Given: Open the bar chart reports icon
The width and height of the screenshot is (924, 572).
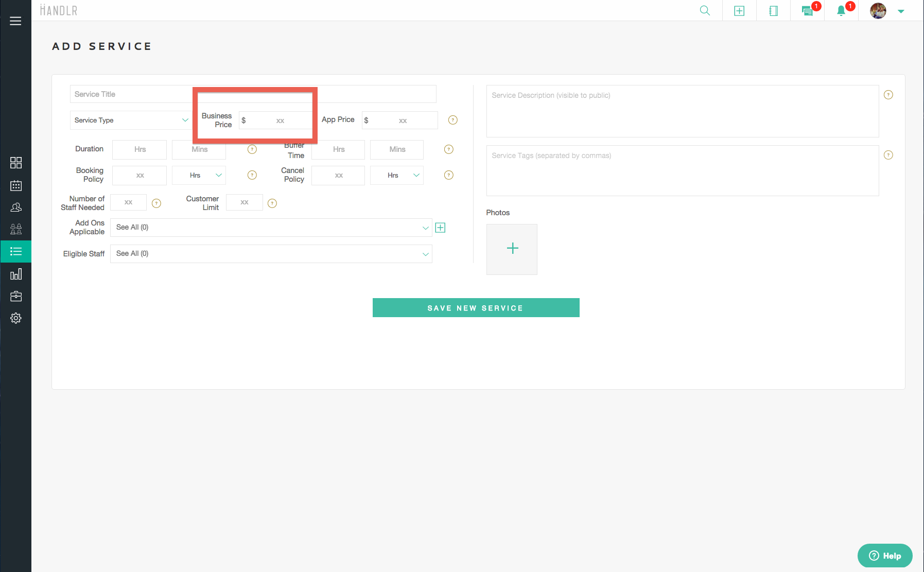Looking at the screenshot, I should pyautogui.click(x=16, y=274).
